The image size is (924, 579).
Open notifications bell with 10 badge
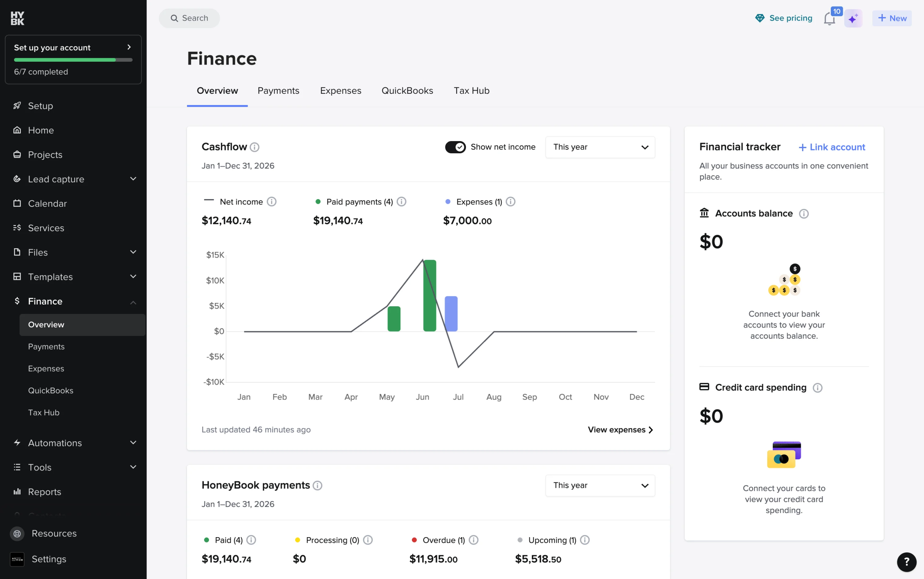coord(830,18)
